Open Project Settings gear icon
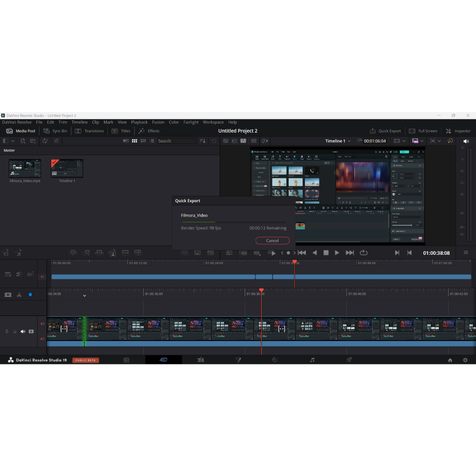Screen dimensions: 476x476 (x=465, y=360)
